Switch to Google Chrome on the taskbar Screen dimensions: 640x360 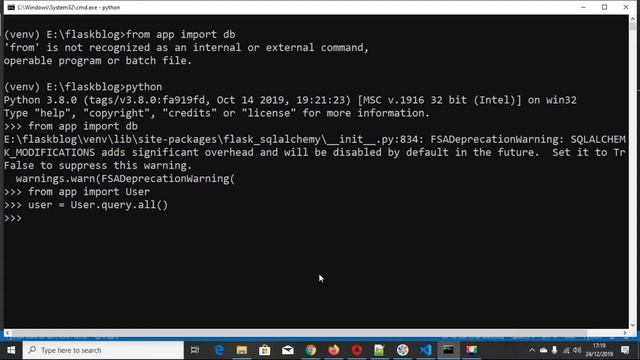(311, 350)
